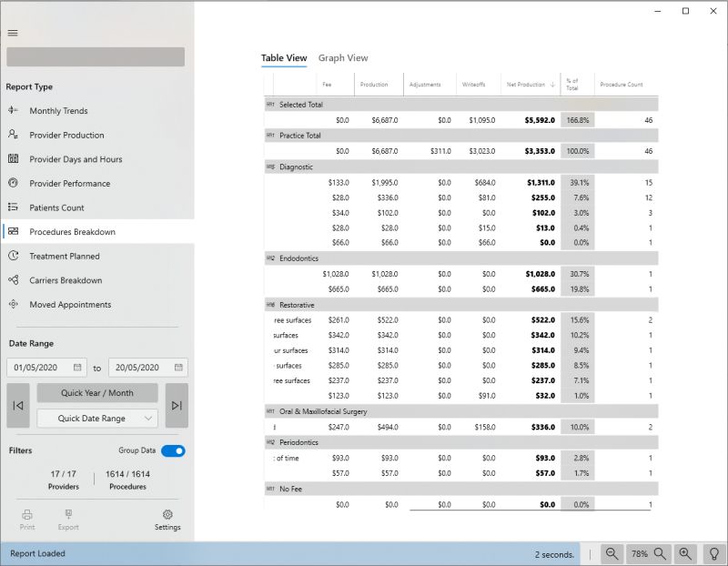
Task: Click the Print icon
Action: tap(27, 516)
